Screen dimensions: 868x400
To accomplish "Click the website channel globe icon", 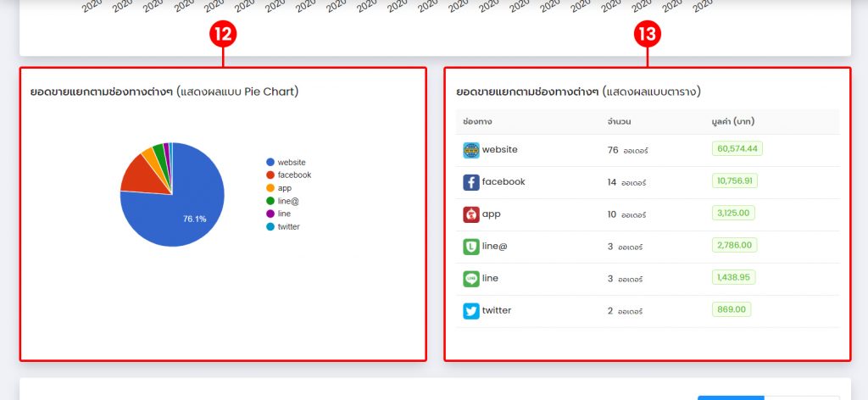I will click(471, 150).
